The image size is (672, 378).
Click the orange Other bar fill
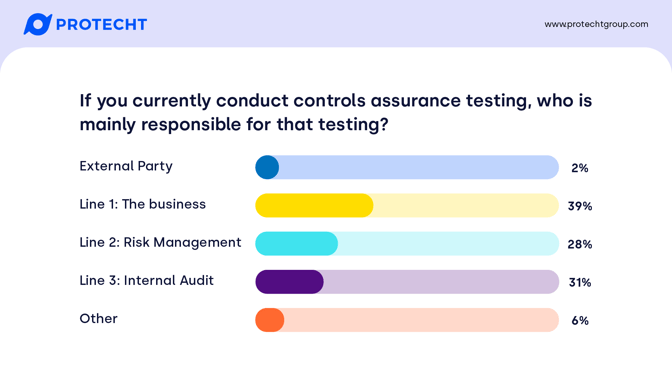coord(270,320)
